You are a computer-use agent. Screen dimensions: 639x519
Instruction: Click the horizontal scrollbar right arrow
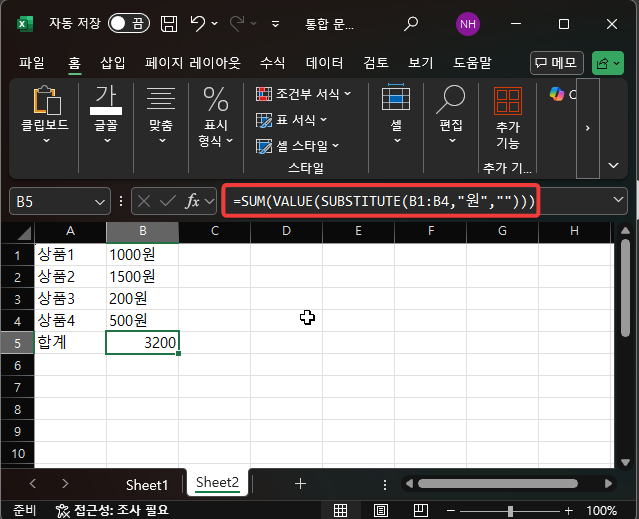point(608,484)
